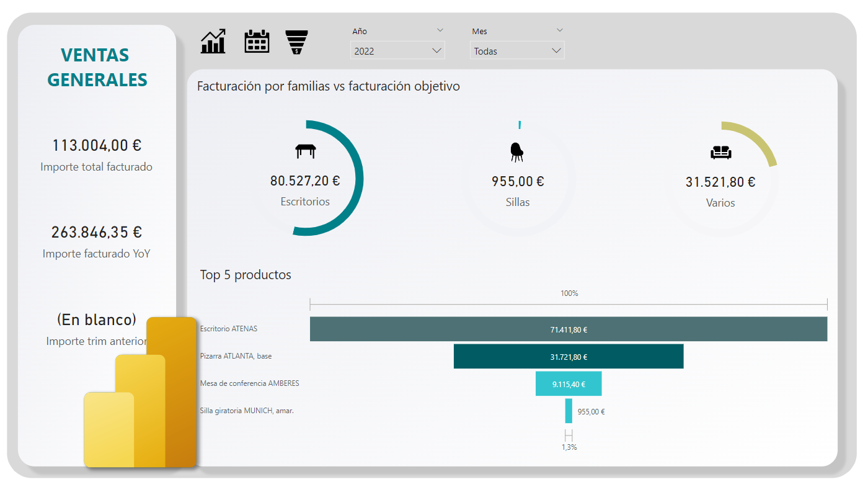Click the VENTAS GENERALES title
868x487 pixels.
[97, 68]
